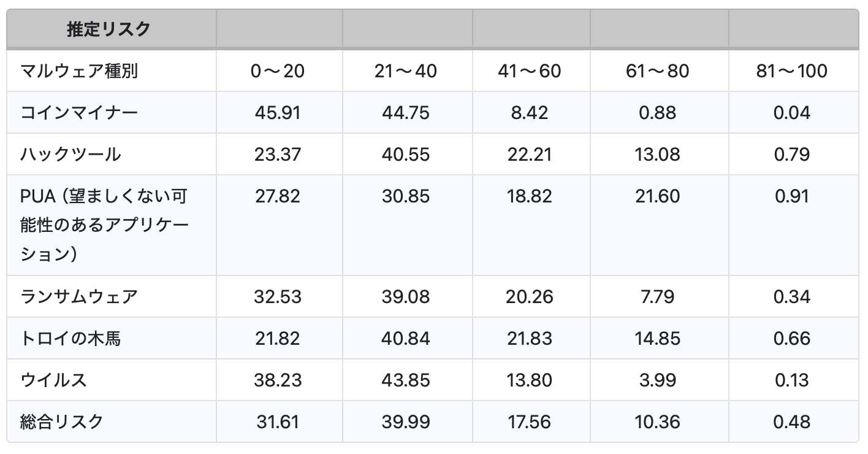Select the マルウェア種別 row label
Image resolution: width=868 pixels, height=454 pixels.
tap(79, 71)
